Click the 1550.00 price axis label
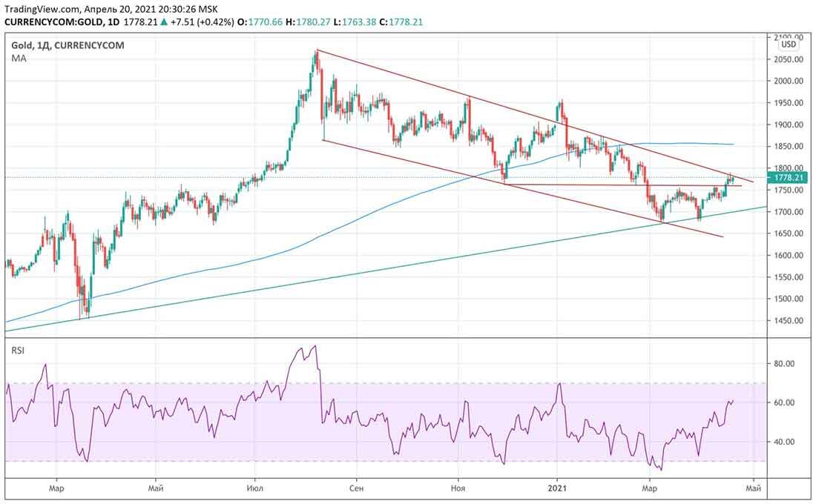 click(788, 277)
